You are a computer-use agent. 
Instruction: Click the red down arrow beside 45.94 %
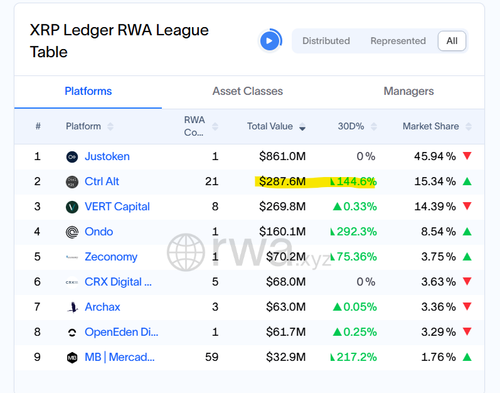(467, 155)
